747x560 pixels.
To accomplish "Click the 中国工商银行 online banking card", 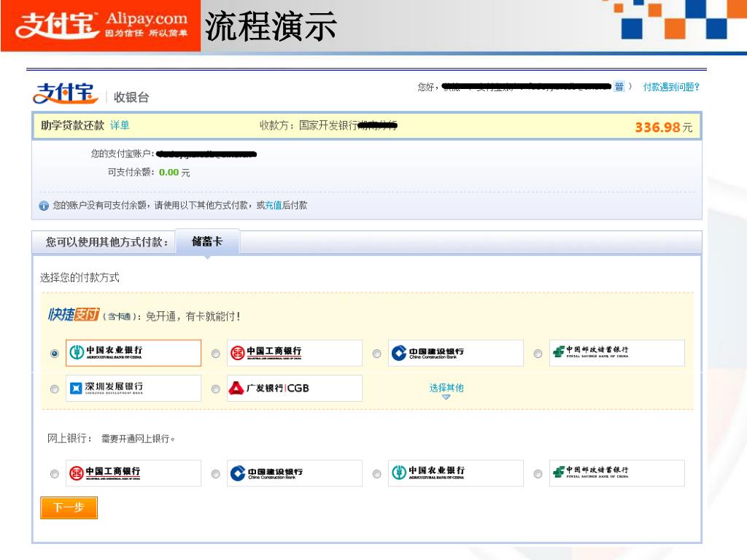I will click(x=133, y=472).
